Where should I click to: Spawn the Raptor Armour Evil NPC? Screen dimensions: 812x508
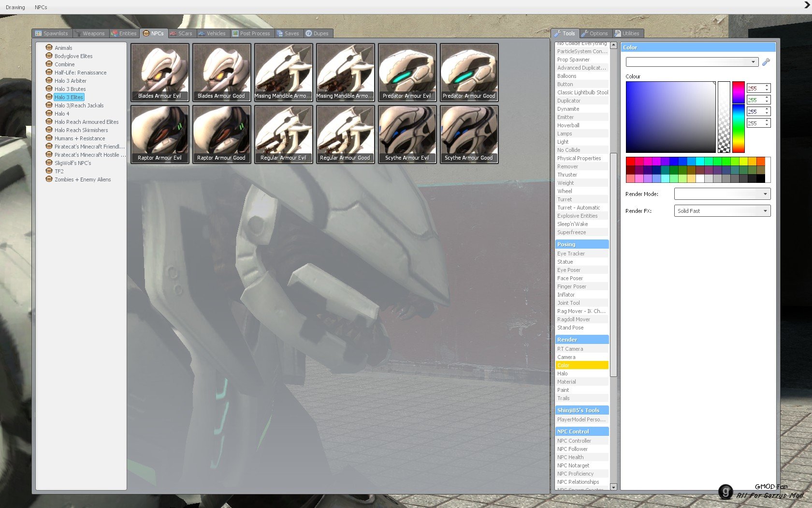pos(159,134)
